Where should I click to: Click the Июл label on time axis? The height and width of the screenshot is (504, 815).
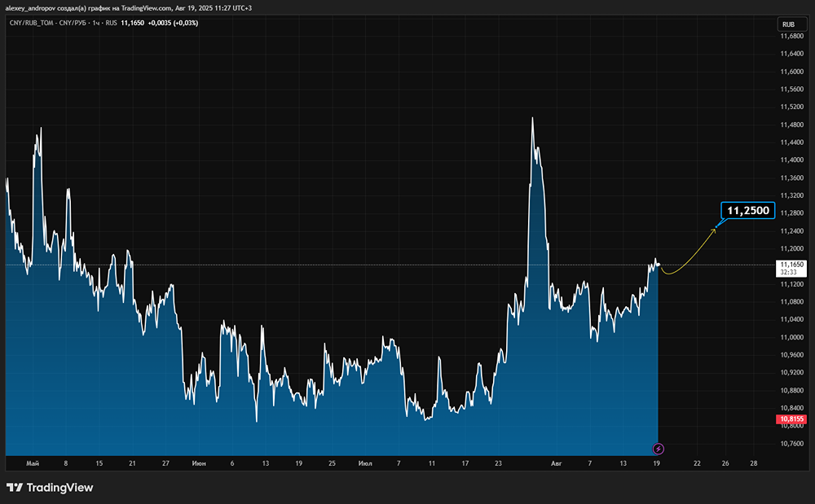[x=365, y=463]
